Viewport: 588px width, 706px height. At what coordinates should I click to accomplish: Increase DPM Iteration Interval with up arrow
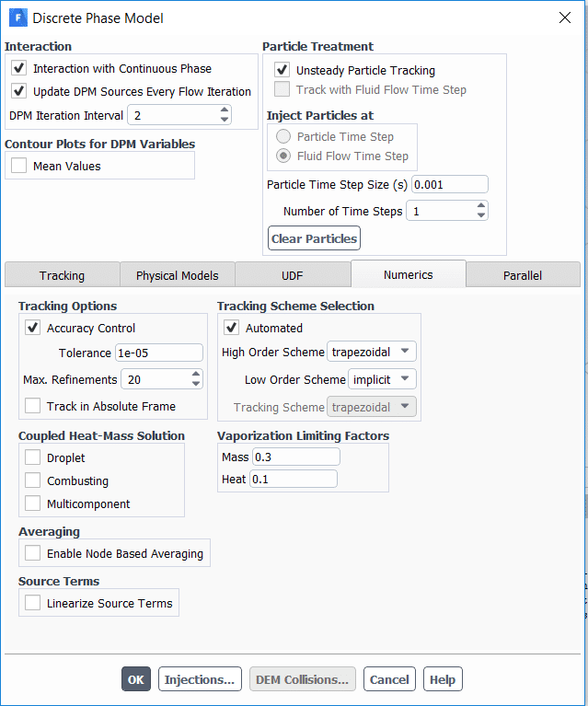(225, 110)
